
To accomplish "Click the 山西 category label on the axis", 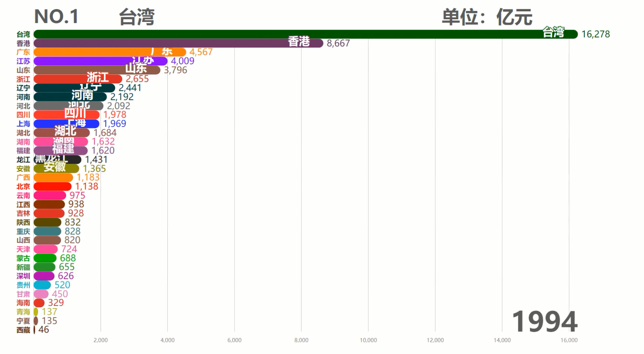I will 23,240.
